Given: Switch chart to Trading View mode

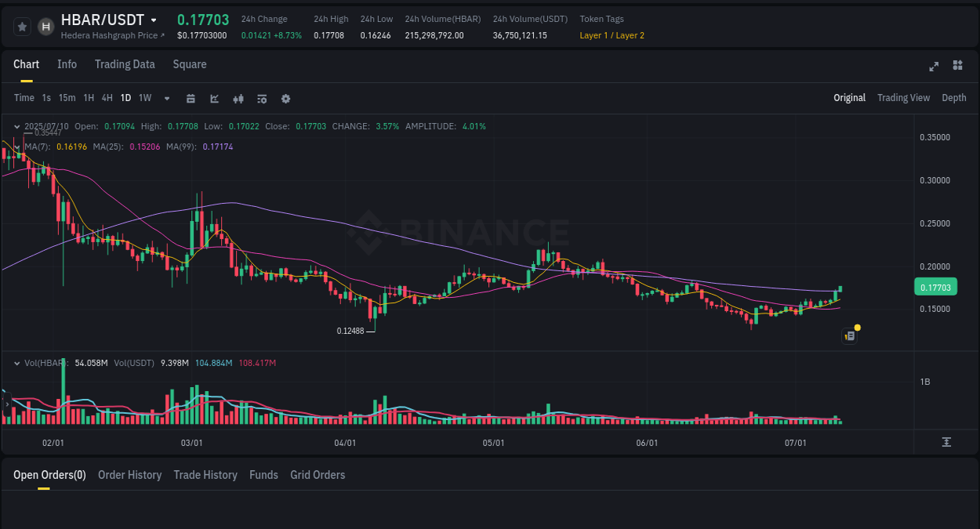Looking at the screenshot, I should click(x=903, y=97).
